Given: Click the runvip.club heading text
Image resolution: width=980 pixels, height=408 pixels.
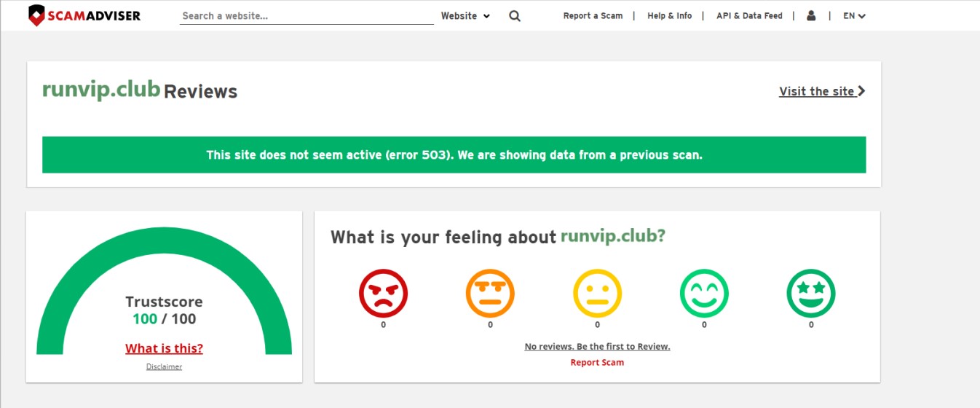Looking at the screenshot, I should tap(101, 90).
